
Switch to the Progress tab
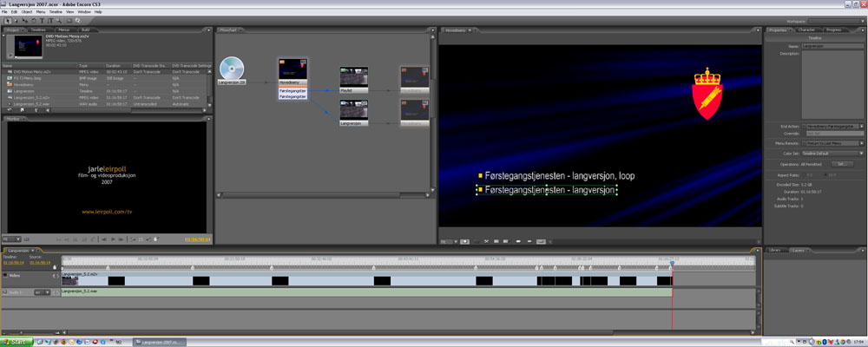pyautogui.click(x=833, y=29)
